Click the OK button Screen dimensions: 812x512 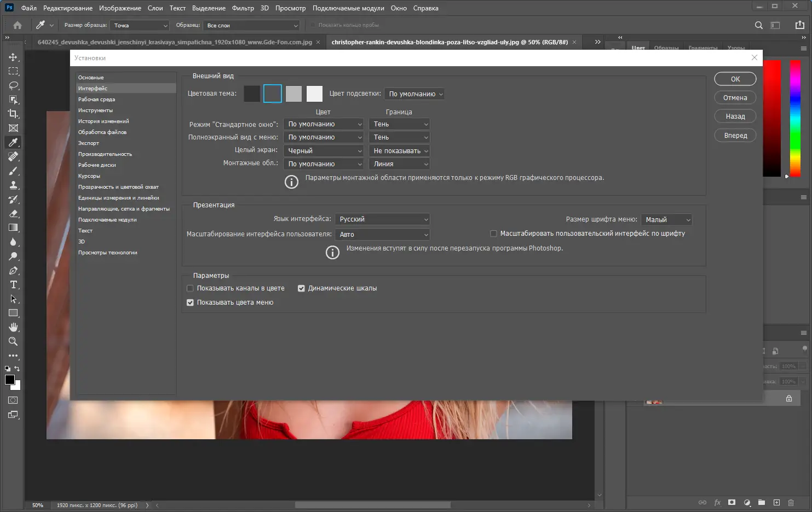point(735,79)
